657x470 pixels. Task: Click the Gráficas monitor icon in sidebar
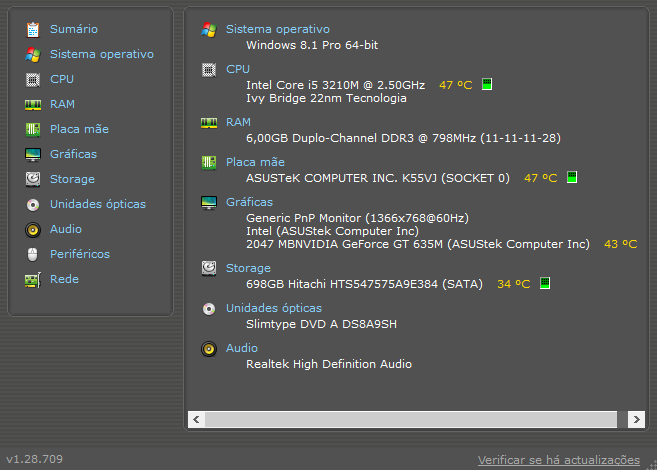[33, 155]
